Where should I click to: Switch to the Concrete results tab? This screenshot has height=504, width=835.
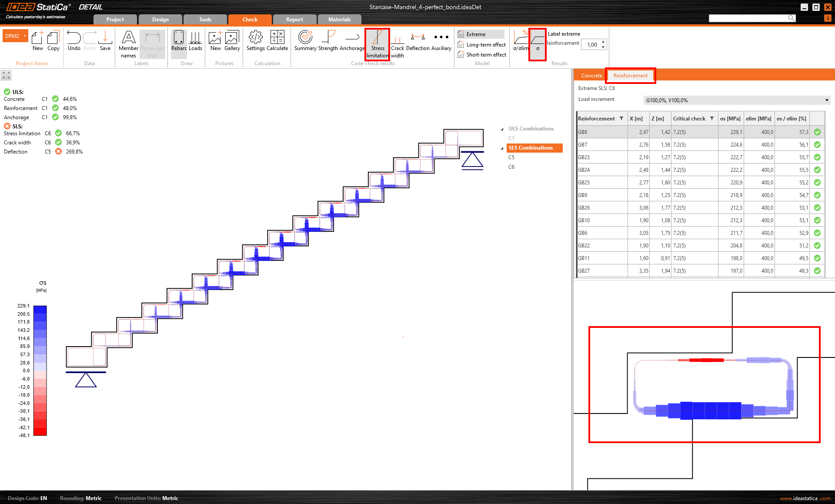coord(591,76)
